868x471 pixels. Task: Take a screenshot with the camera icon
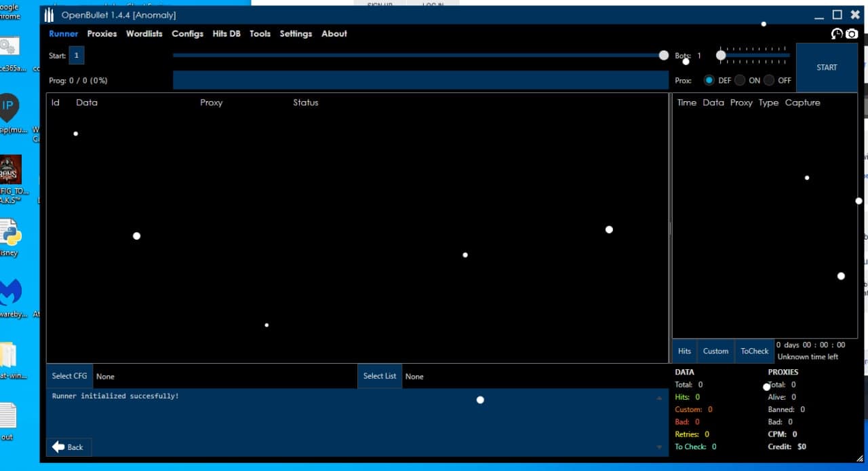(852, 33)
